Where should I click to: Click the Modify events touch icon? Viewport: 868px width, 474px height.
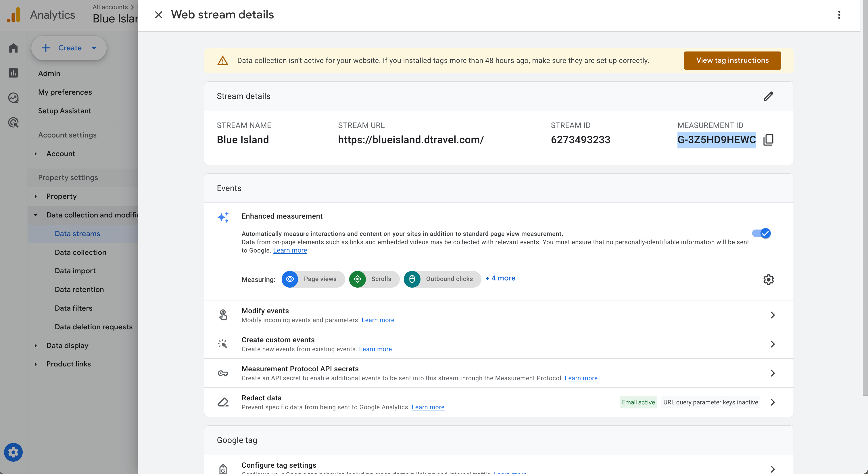click(223, 315)
